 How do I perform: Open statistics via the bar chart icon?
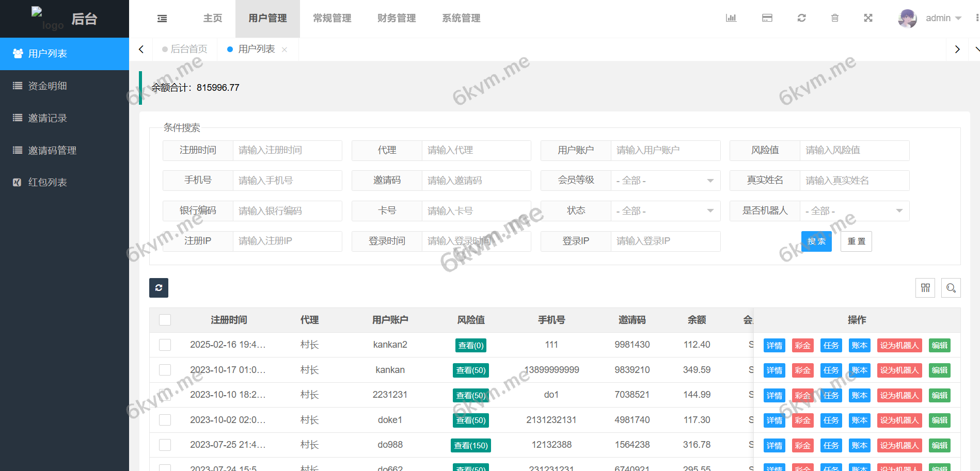tap(731, 18)
